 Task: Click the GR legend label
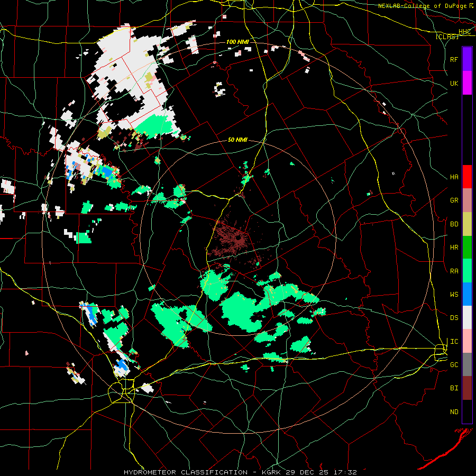pyautogui.click(x=454, y=200)
